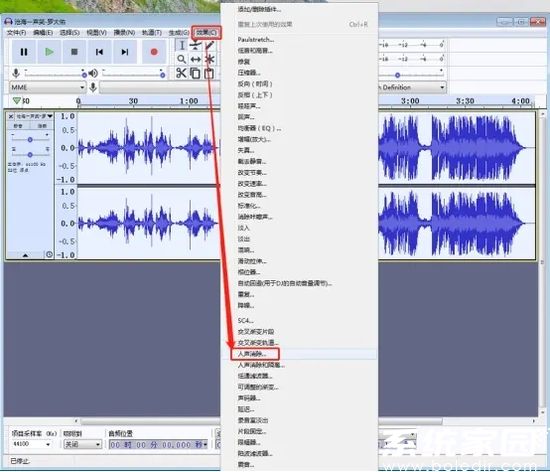
Task: Click the Copy icon beside the scissors
Action: click(195, 73)
